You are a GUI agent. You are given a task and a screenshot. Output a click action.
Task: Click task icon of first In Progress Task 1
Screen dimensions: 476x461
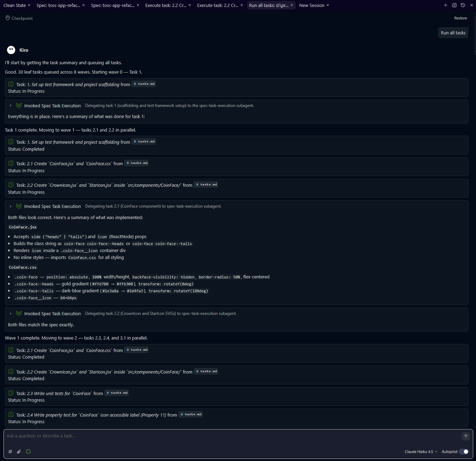tap(11, 84)
